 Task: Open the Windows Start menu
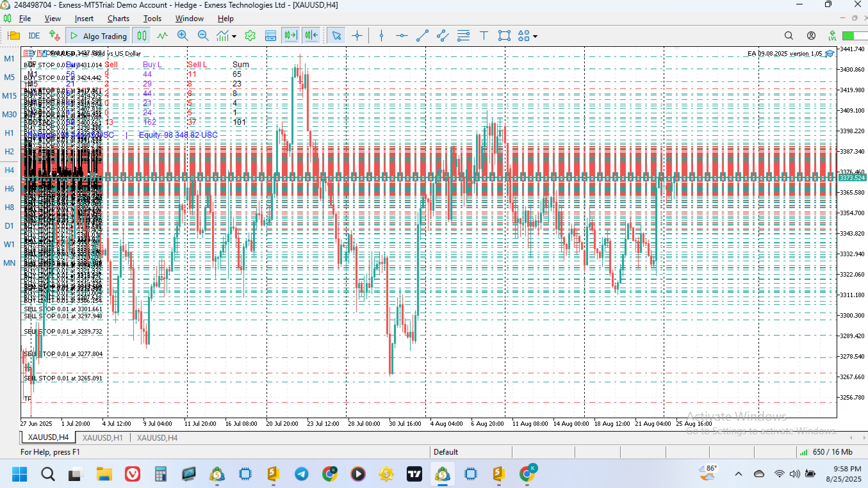(20, 474)
